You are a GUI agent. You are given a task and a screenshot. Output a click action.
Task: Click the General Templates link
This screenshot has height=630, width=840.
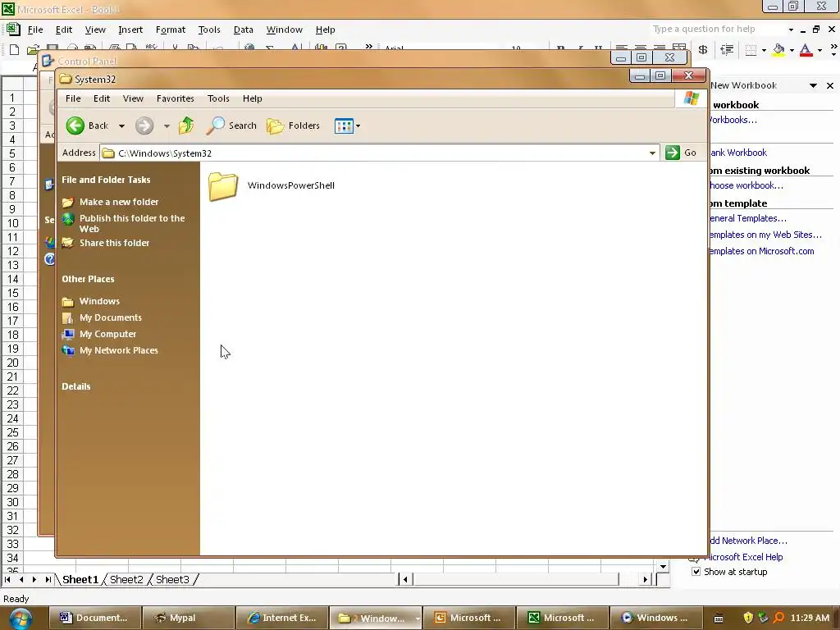[x=748, y=218]
